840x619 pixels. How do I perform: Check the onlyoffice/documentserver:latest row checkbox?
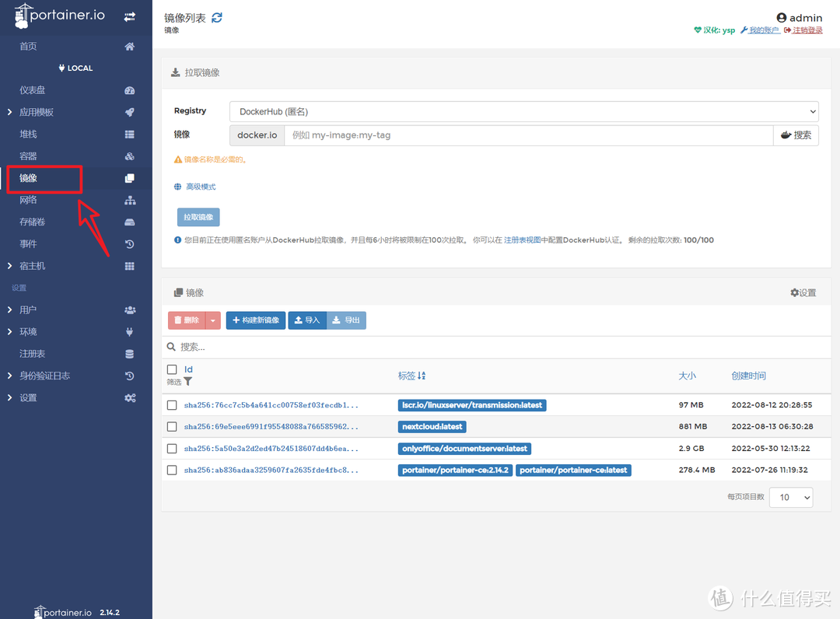coord(172,448)
